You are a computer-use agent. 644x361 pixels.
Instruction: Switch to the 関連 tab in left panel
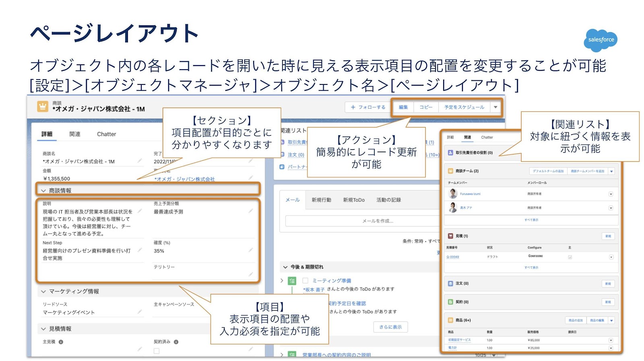[75, 134]
